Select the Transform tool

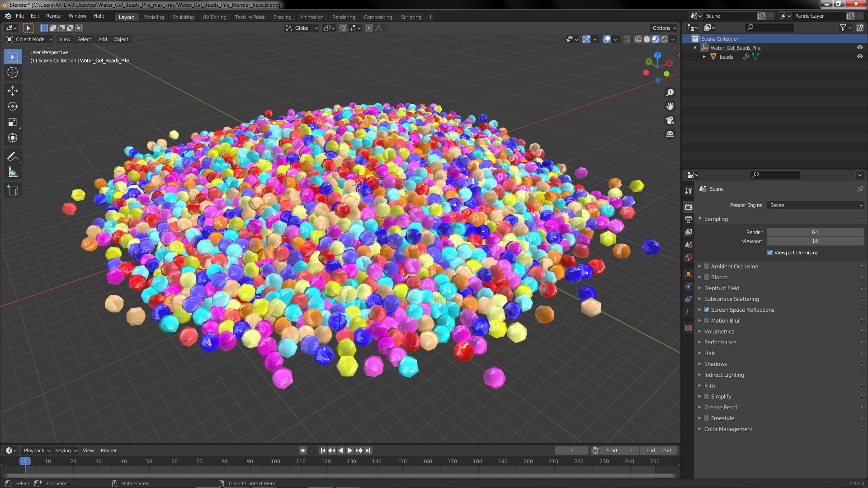point(13,138)
